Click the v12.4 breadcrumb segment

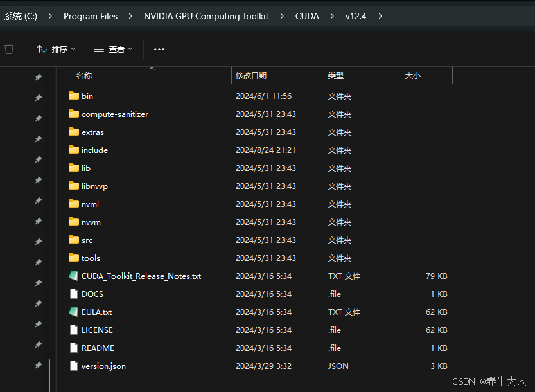[x=356, y=16]
